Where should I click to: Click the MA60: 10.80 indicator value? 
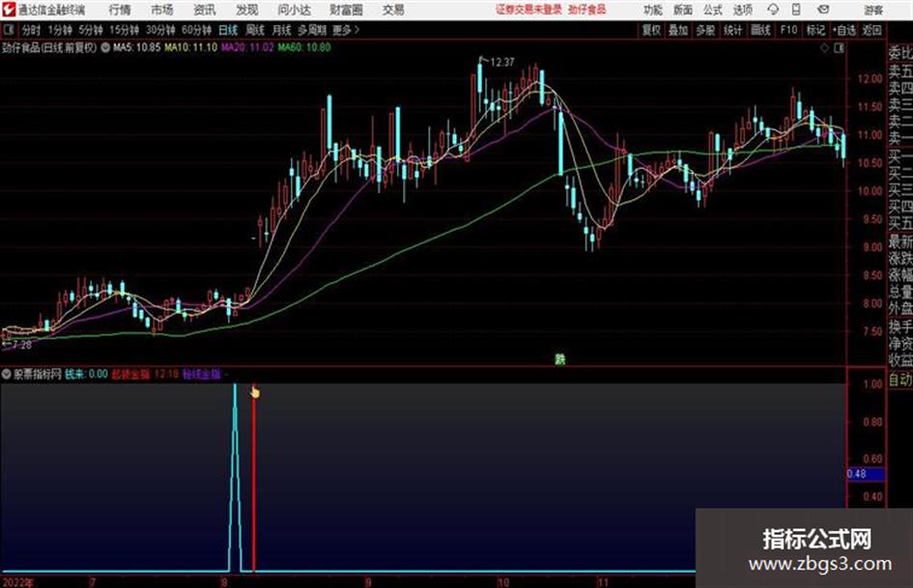(x=304, y=47)
